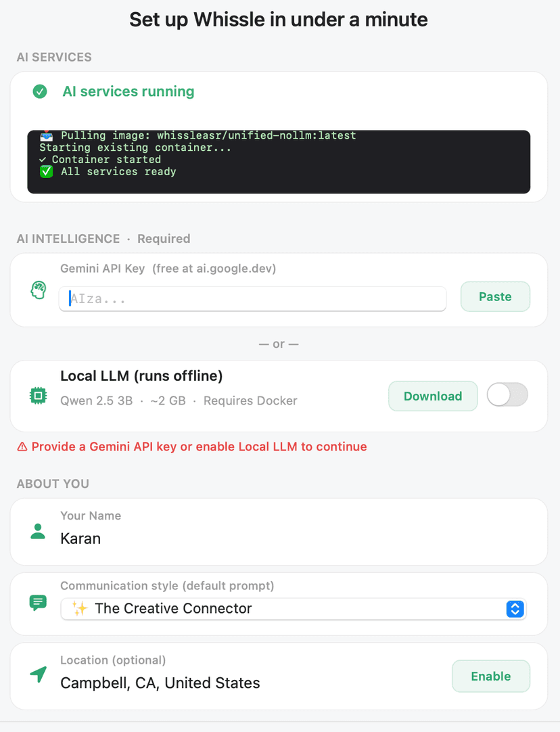Click the Gemini brain icon
Image resolution: width=560 pixels, height=732 pixels.
39,291
